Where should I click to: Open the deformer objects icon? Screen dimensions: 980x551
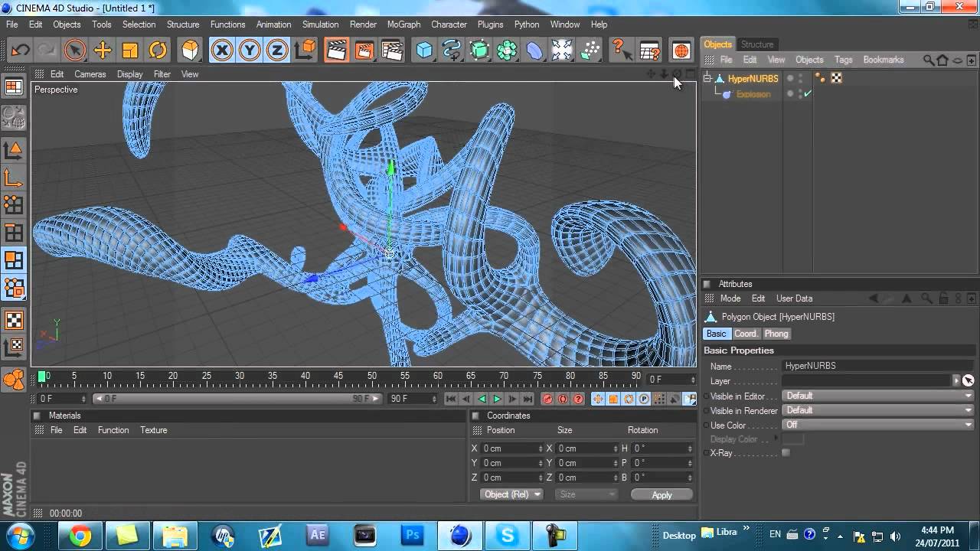pyautogui.click(x=534, y=51)
